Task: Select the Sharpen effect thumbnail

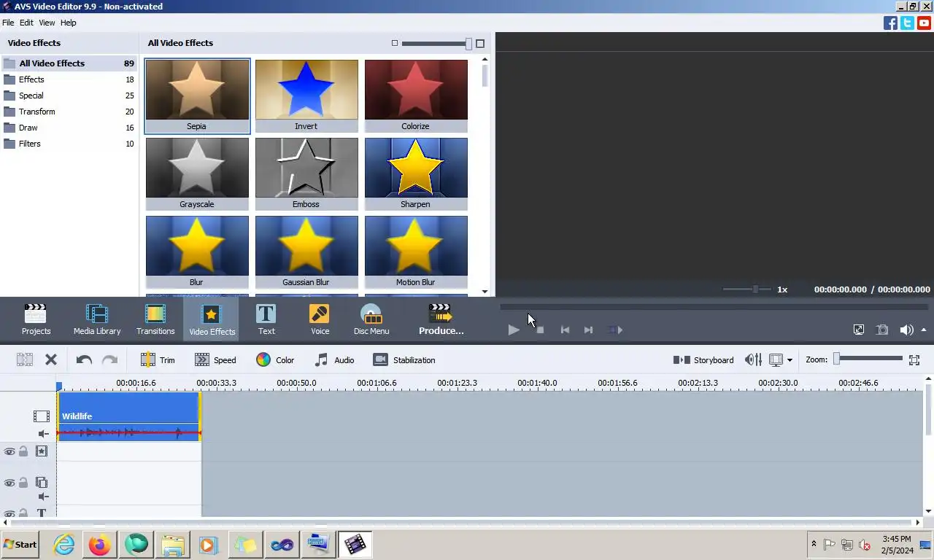Action: tap(416, 174)
